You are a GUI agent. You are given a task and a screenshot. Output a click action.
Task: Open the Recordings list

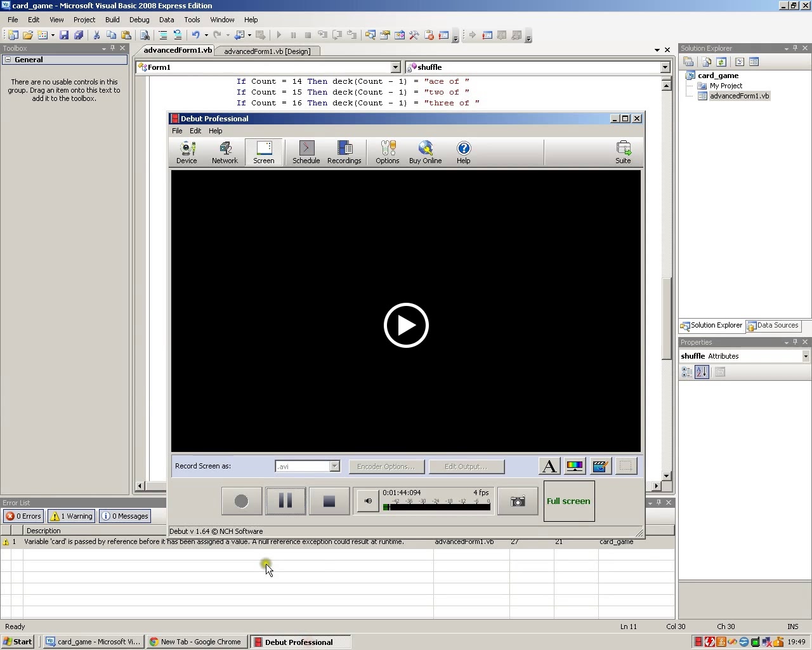344,152
